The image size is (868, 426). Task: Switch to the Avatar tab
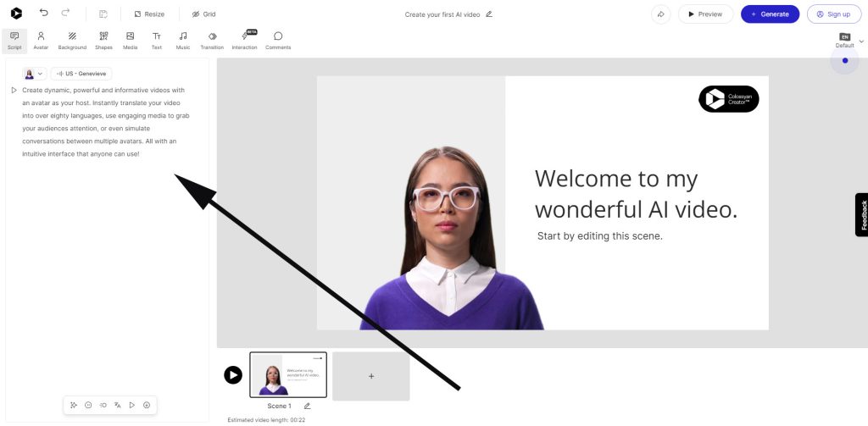point(41,40)
